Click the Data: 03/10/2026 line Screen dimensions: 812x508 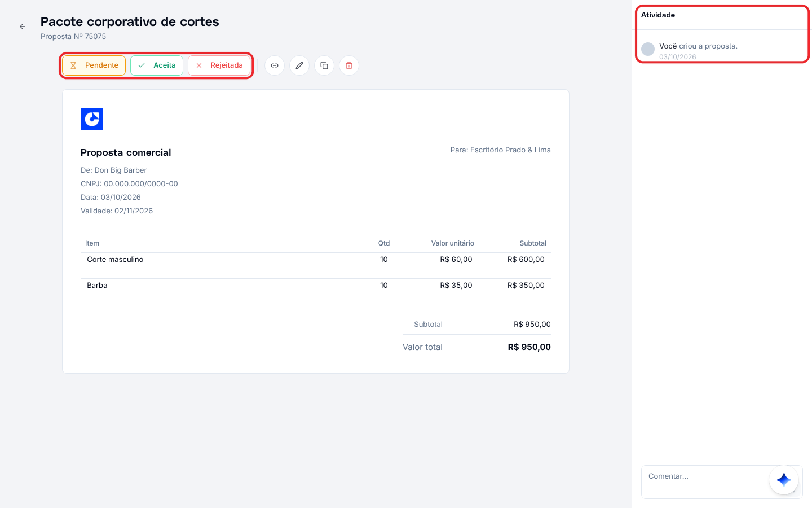[x=111, y=197]
